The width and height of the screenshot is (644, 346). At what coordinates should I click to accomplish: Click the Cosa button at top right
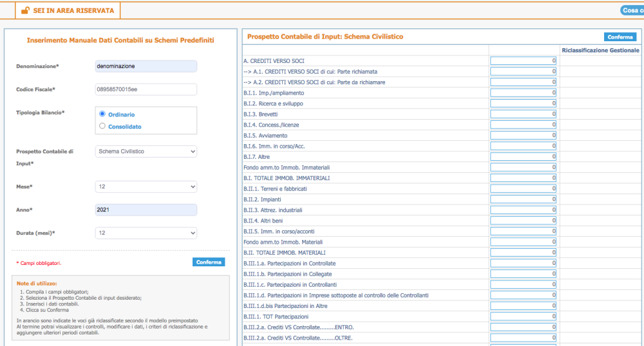[x=632, y=10]
